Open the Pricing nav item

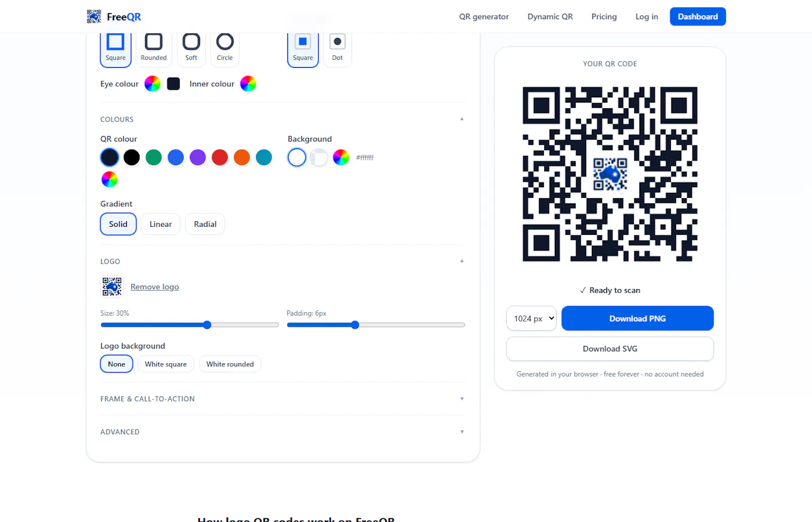click(604, 17)
